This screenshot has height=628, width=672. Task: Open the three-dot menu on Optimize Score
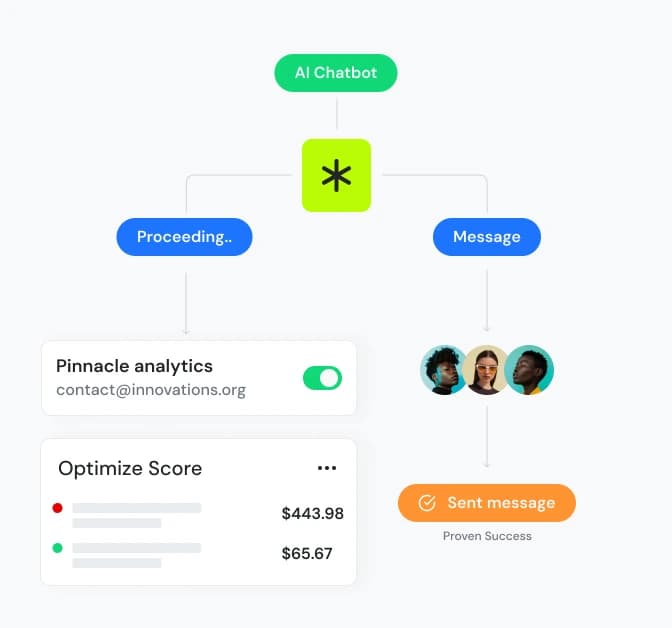(x=327, y=468)
